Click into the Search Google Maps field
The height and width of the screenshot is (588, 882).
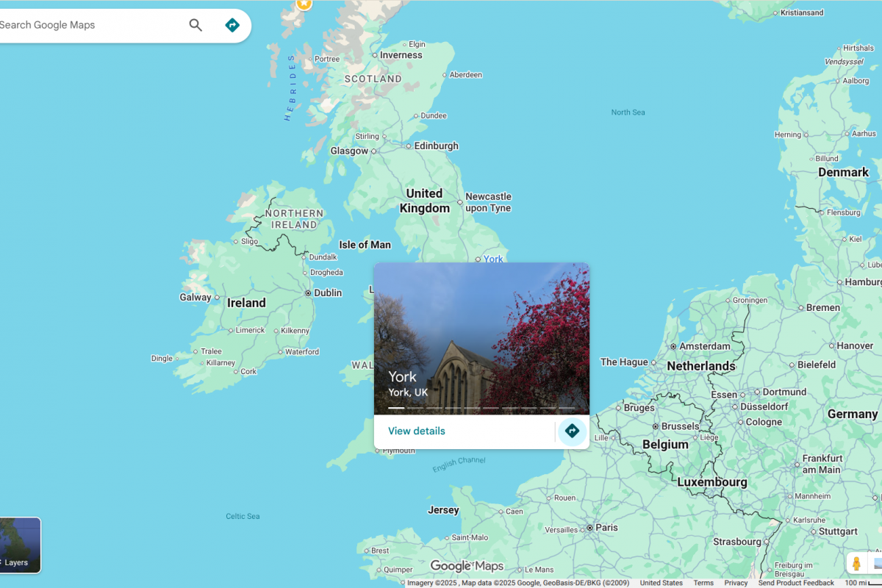[88, 25]
